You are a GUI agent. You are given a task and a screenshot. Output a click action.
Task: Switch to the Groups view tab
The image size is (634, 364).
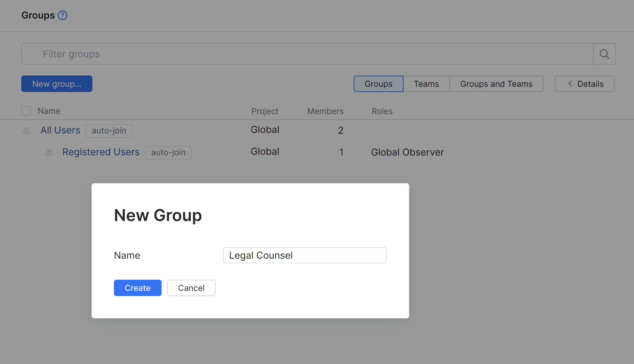pyautogui.click(x=378, y=84)
